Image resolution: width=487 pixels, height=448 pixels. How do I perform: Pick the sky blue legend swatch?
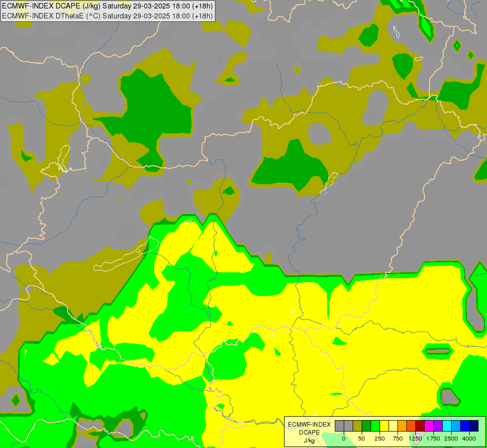coord(456,426)
